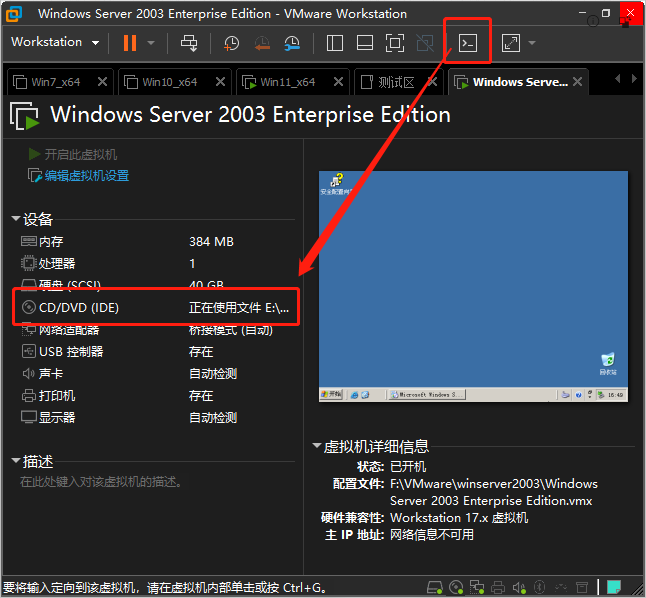Click 网络信息不可用 IP address text
The height and width of the screenshot is (598, 646).
(432, 535)
